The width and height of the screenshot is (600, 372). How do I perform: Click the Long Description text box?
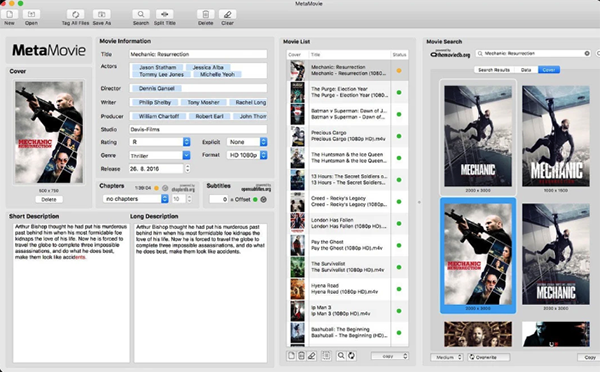pyautogui.click(x=200, y=293)
